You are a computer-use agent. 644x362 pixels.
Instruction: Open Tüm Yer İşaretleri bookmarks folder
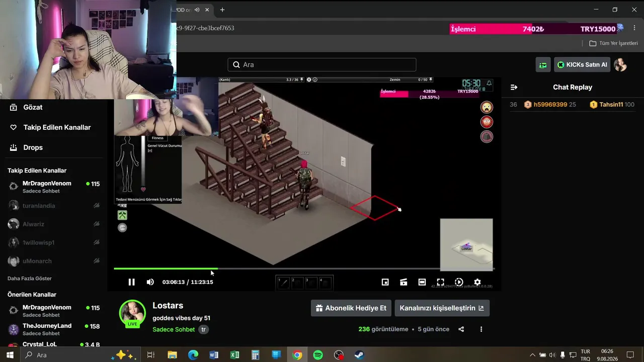click(613, 43)
